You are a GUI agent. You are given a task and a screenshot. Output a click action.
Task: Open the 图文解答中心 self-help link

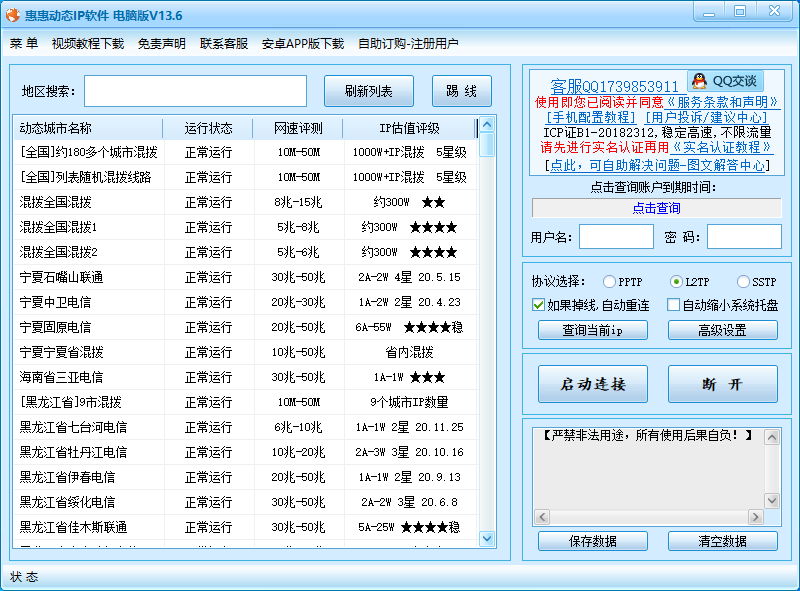tap(657, 165)
